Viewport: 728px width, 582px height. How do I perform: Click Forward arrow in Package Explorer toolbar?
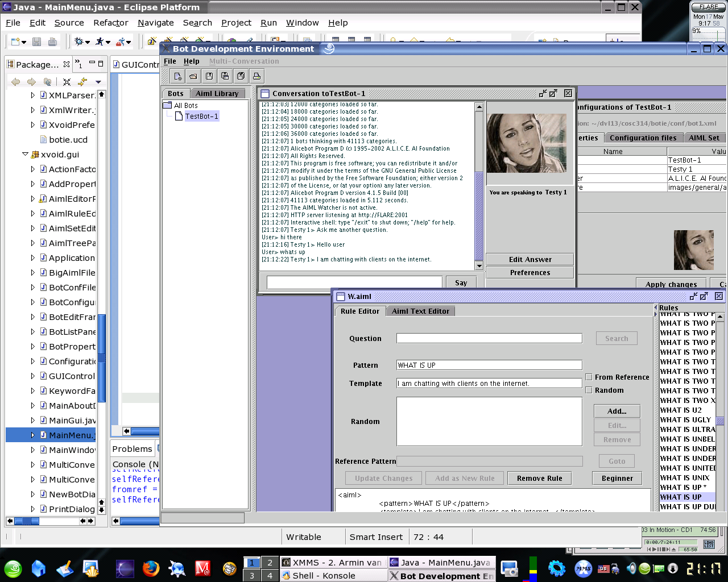point(31,82)
